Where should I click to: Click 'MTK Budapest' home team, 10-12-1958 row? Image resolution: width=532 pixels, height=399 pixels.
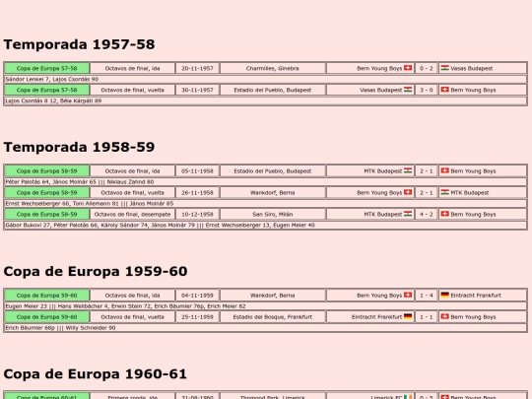point(382,214)
